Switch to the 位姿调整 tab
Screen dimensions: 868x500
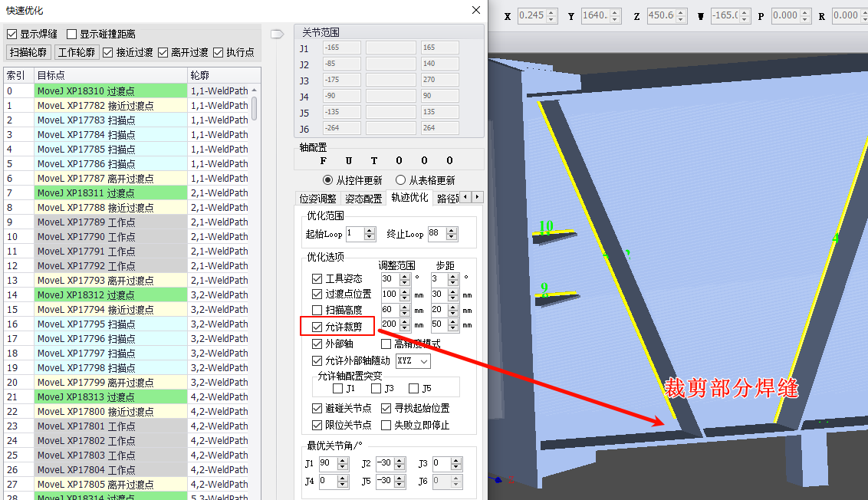tap(317, 198)
